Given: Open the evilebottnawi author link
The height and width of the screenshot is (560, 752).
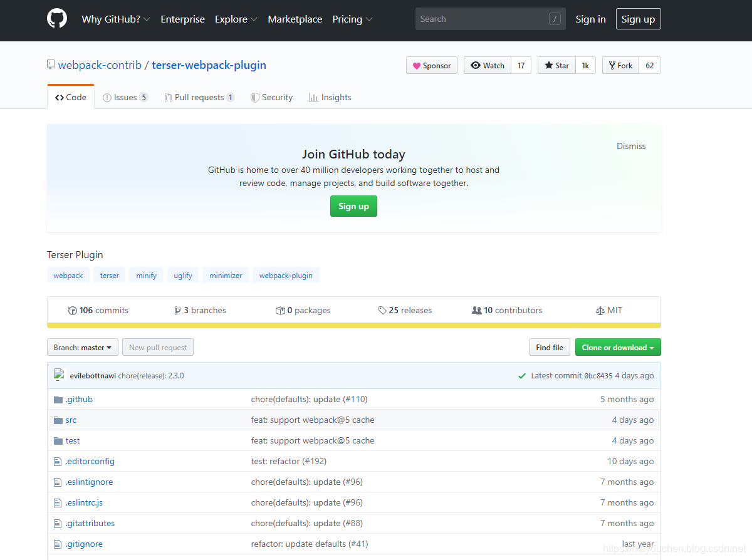Looking at the screenshot, I should pyautogui.click(x=93, y=376).
